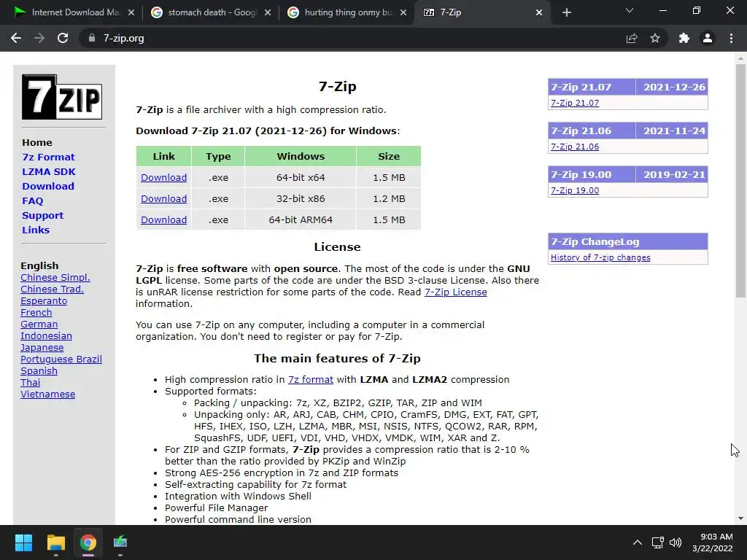This screenshot has height=560, width=747.
Task: Show hidden system tray icons
Action: [x=637, y=542]
